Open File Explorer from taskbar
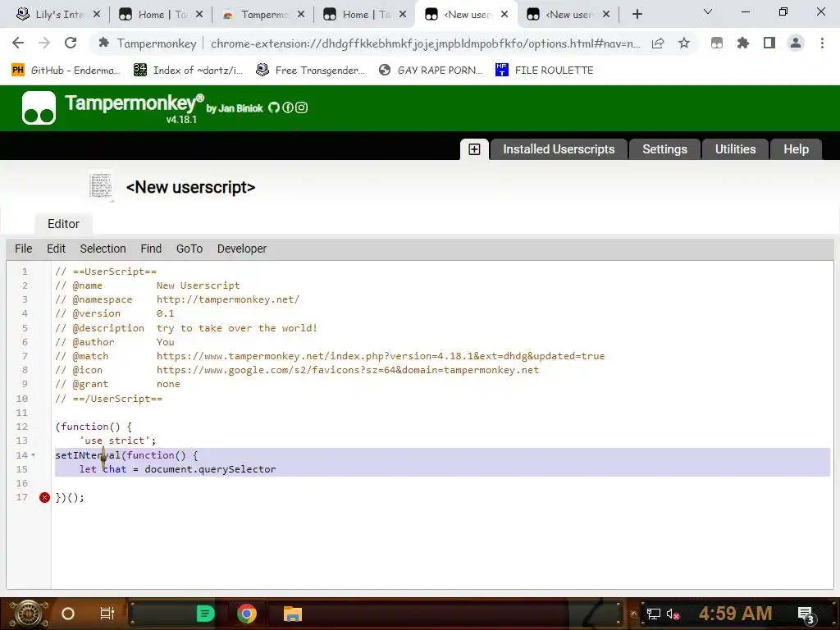The width and height of the screenshot is (840, 630). [x=293, y=614]
